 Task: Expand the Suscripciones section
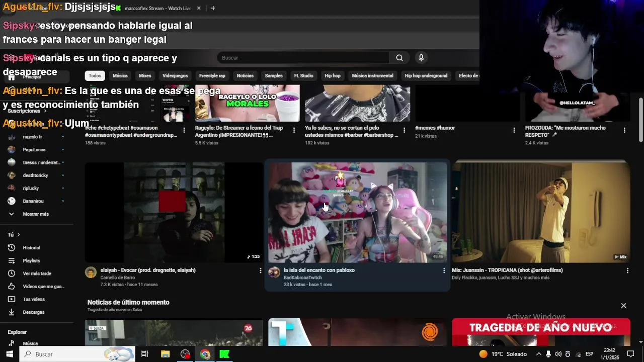27,111
